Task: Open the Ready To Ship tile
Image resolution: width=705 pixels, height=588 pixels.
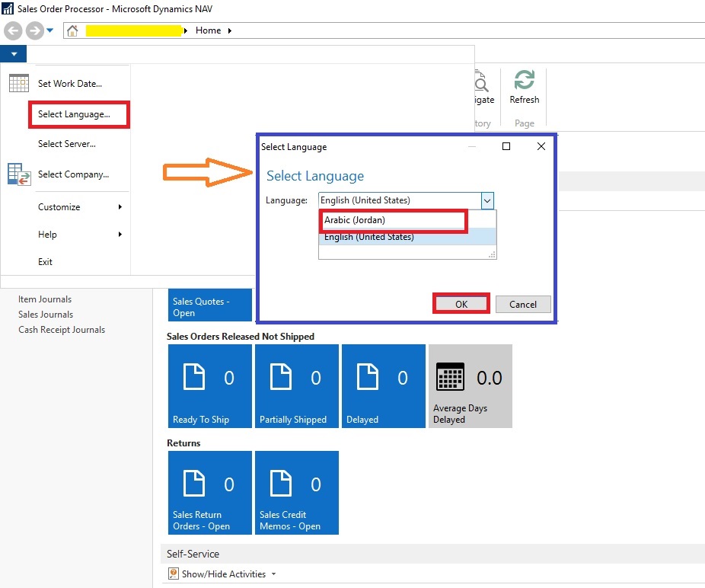Action: coord(209,385)
